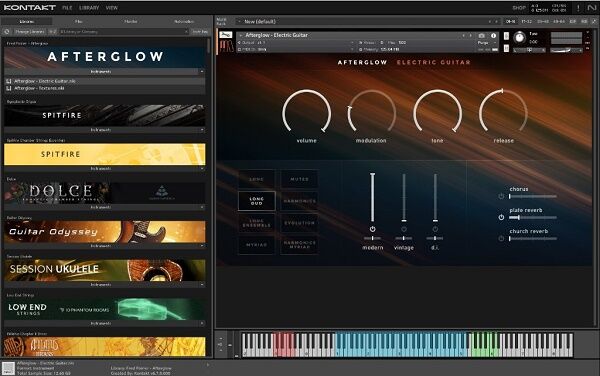Click the Tune knob in header

point(519,37)
